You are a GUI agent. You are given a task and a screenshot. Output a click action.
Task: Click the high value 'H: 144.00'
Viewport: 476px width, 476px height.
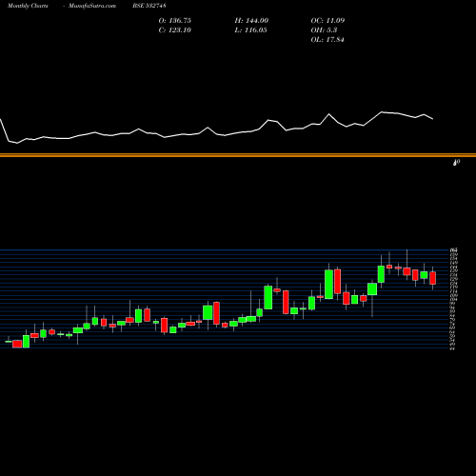point(251,21)
